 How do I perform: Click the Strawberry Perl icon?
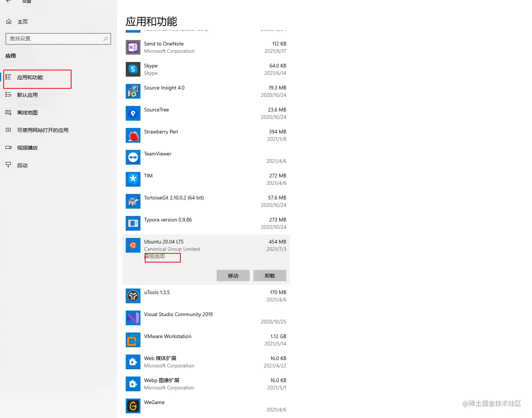(x=133, y=135)
